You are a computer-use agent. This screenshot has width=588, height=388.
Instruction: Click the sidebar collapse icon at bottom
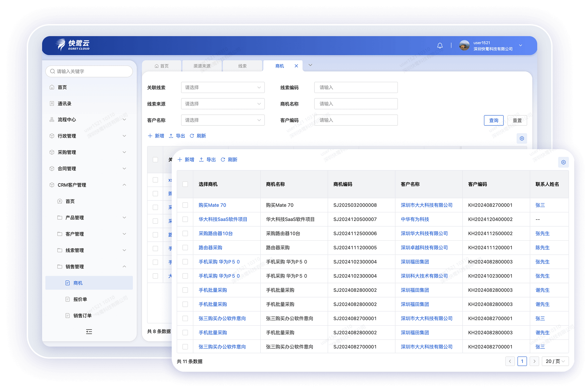(89, 331)
